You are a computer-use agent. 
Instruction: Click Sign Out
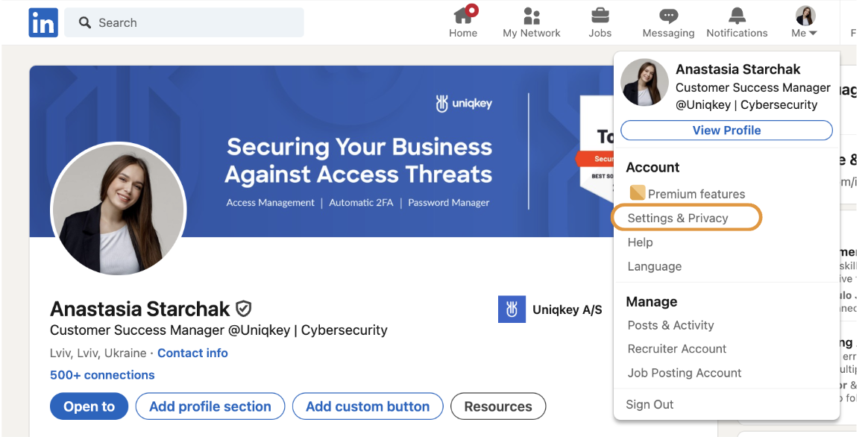click(650, 404)
